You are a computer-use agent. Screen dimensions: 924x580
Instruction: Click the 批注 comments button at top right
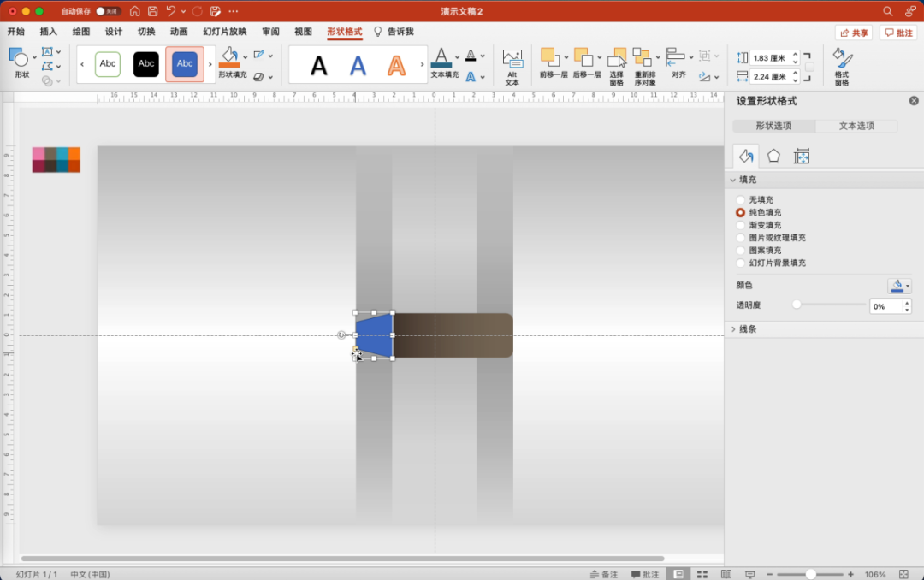(898, 33)
